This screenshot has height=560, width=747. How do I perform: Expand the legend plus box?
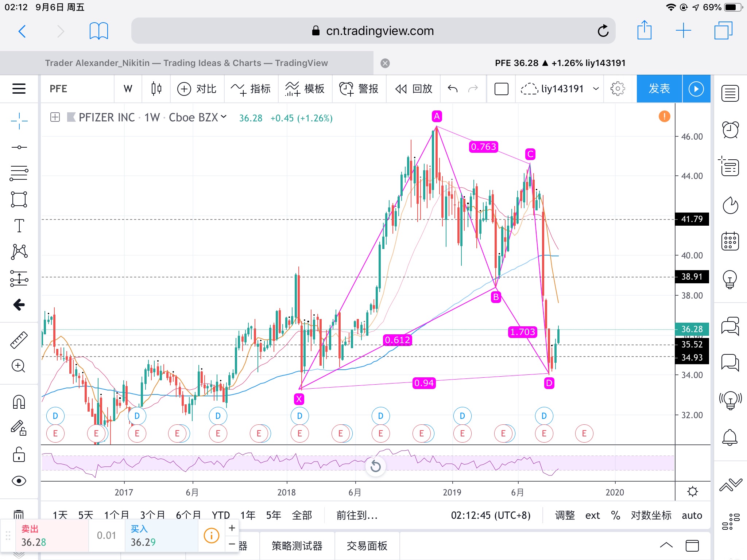pyautogui.click(x=55, y=117)
